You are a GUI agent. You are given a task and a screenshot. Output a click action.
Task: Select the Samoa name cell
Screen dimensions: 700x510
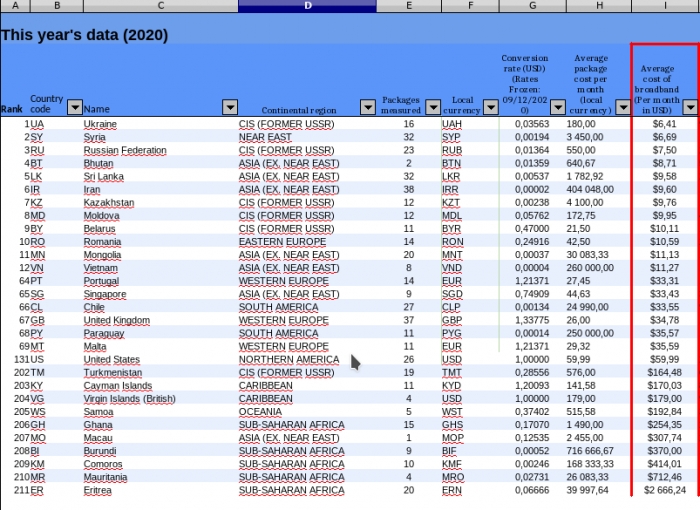tap(161, 412)
